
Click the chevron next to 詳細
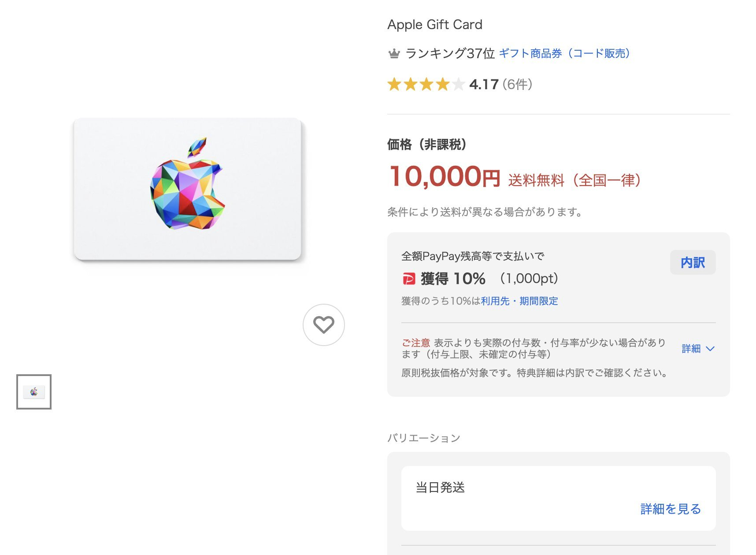pos(710,349)
